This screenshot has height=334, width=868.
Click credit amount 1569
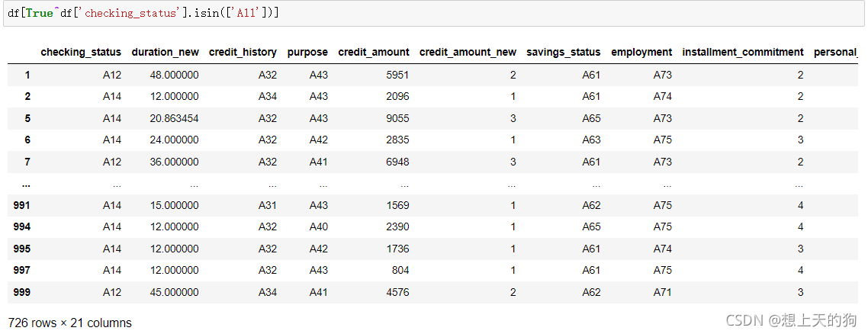coord(397,205)
